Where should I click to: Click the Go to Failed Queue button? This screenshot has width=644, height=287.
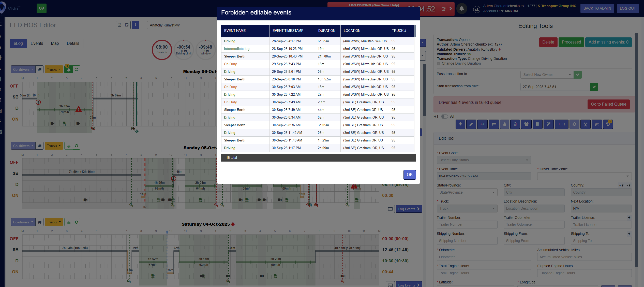point(608,104)
